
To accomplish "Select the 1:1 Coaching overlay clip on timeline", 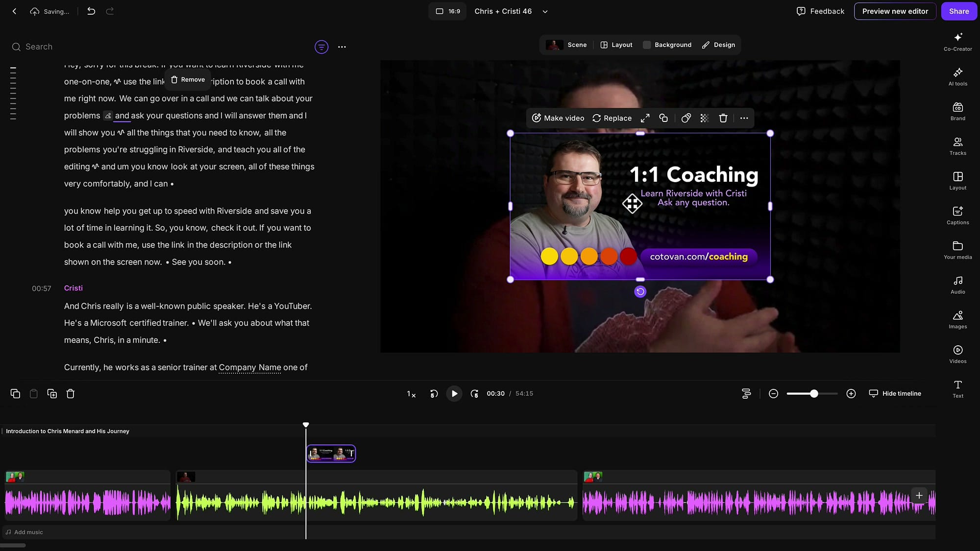I will [331, 454].
